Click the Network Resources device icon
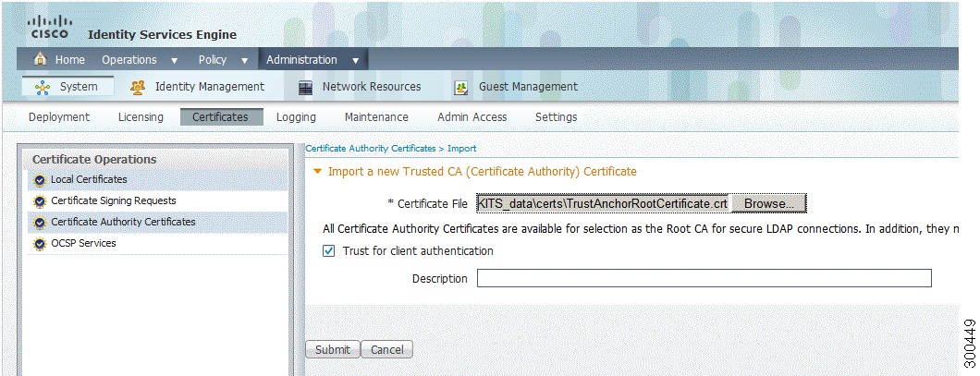980x376 pixels. pyautogui.click(x=305, y=88)
